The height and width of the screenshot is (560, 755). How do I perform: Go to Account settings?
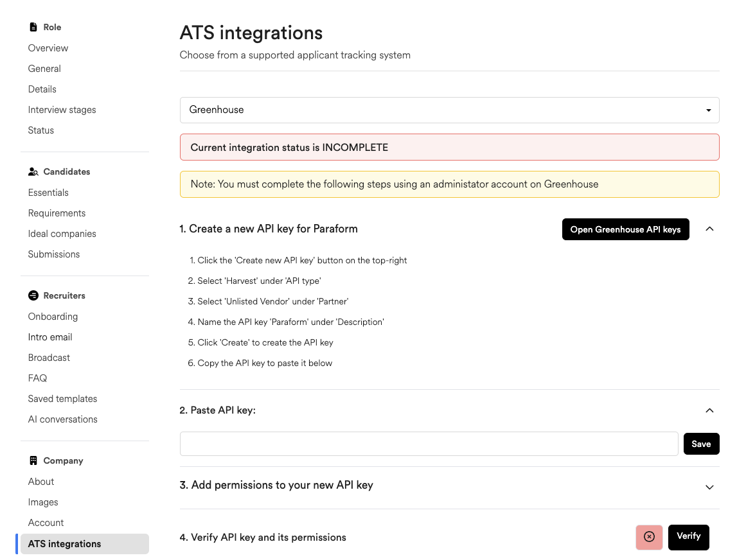(46, 523)
